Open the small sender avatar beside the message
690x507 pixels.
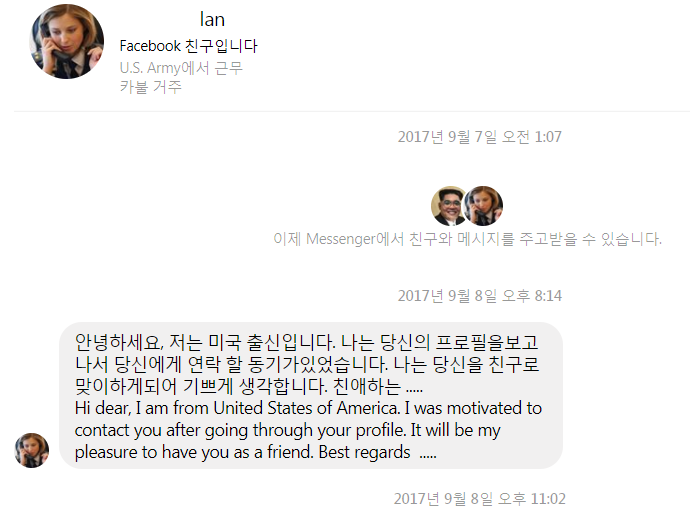32,450
